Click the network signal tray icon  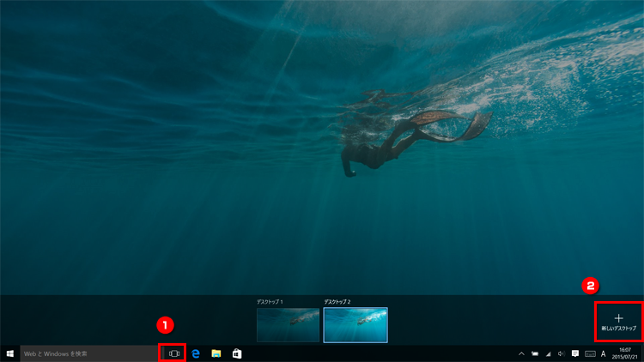[548, 353]
